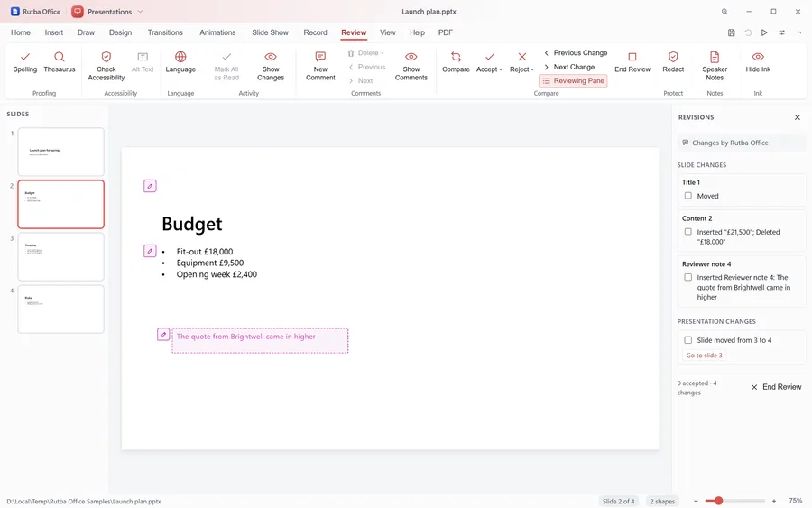Click the Opening week £2,400 bullet
812x508 pixels.
point(217,274)
